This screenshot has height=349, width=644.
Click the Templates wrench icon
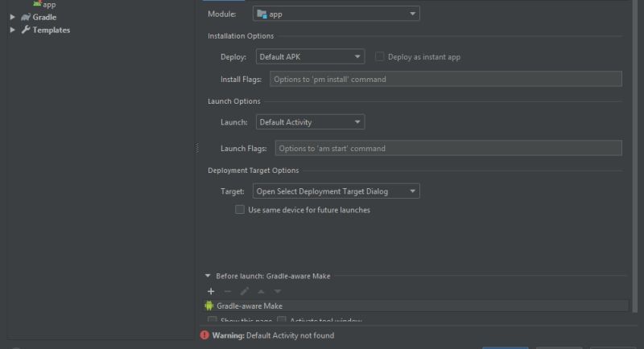(26, 30)
